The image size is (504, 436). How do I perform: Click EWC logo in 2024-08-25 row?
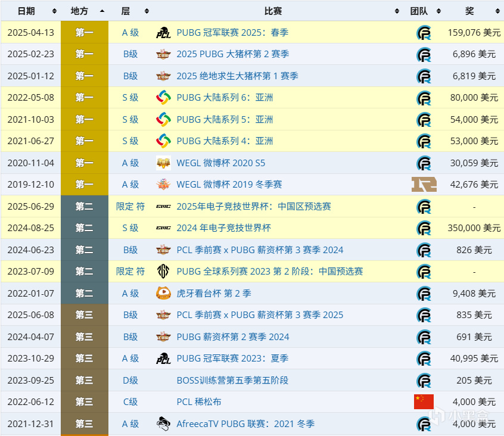click(163, 228)
